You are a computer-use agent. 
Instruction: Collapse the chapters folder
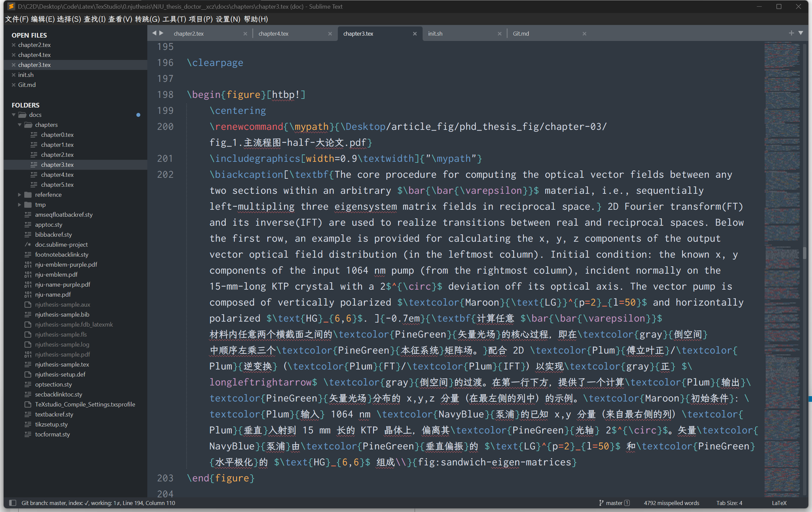click(20, 125)
